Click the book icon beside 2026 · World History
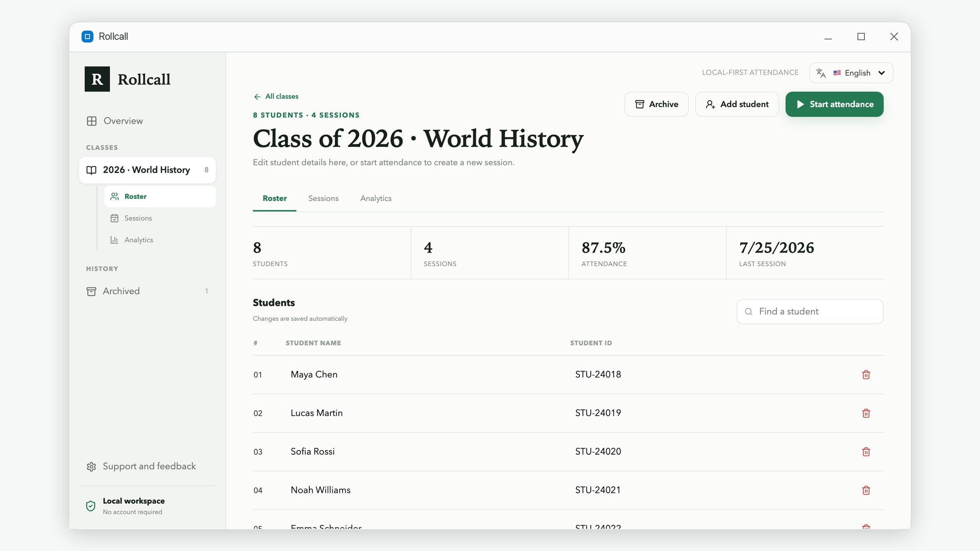 click(x=91, y=170)
